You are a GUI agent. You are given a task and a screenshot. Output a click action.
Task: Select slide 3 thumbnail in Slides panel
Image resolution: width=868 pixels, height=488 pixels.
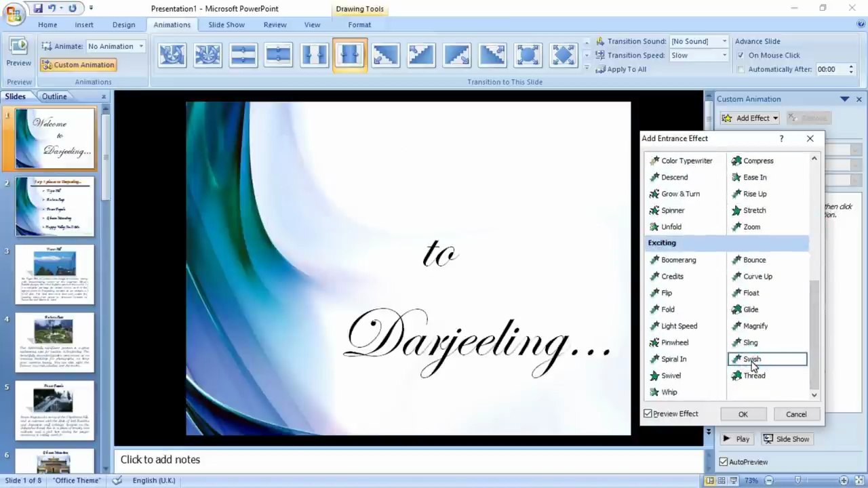pyautogui.click(x=55, y=274)
